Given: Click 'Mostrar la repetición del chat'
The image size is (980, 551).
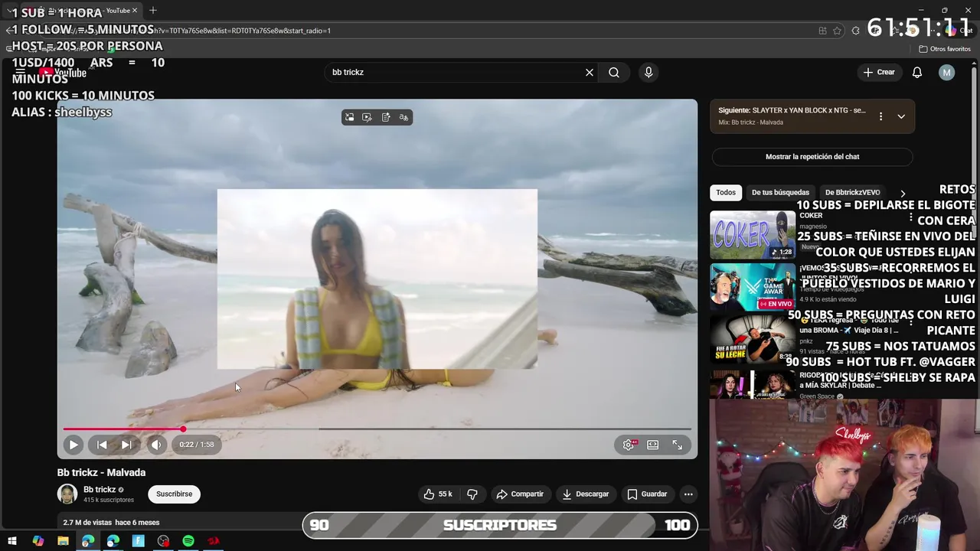Looking at the screenshot, I should click(x=812, y=157).
